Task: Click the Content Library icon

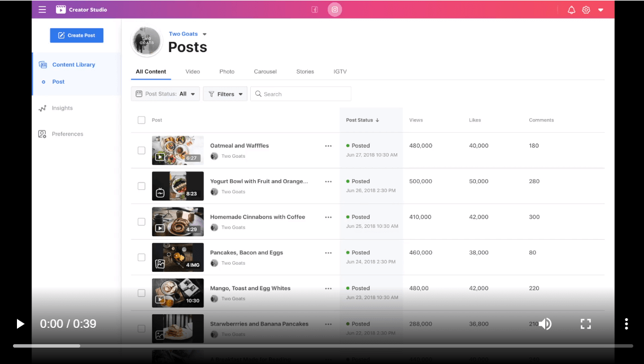Action: [43, 64]
